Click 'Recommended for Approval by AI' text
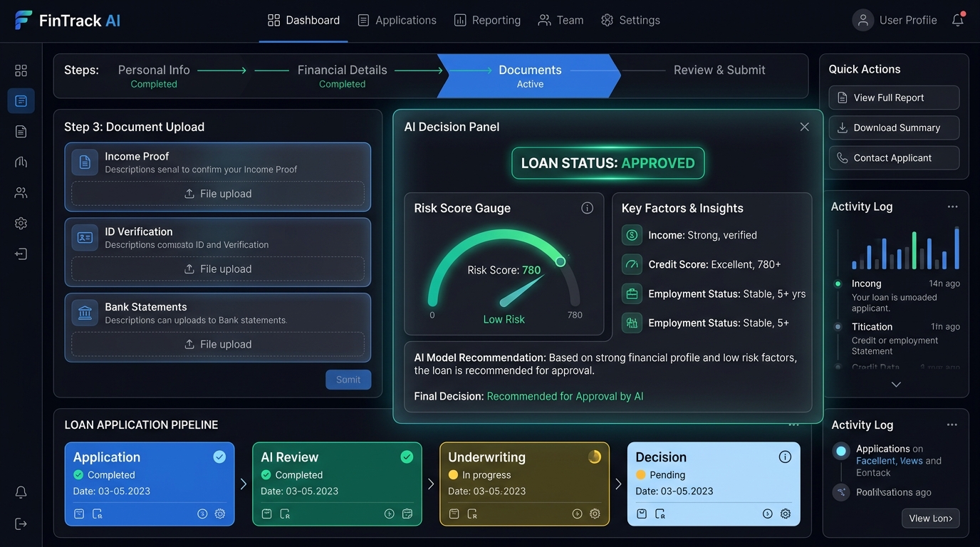 click(x=565, y=396)
